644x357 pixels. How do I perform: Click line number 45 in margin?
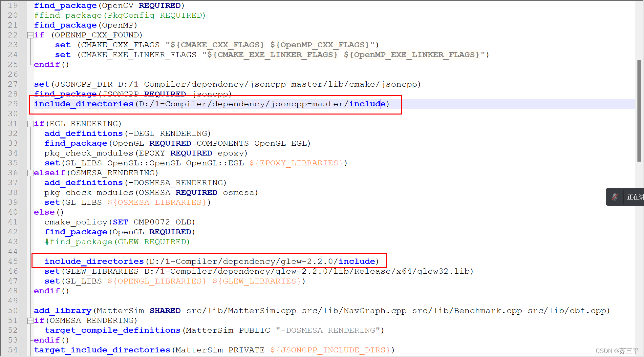pos(13,262)
